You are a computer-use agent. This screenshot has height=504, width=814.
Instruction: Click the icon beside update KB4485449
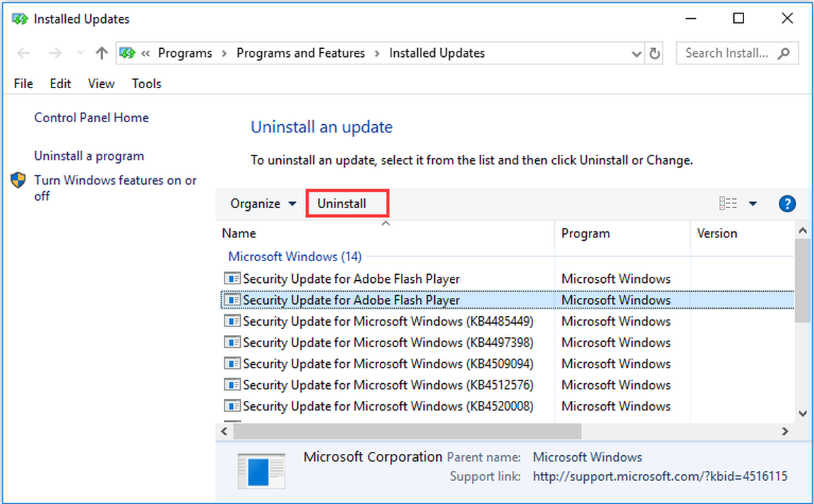[233, 321]
